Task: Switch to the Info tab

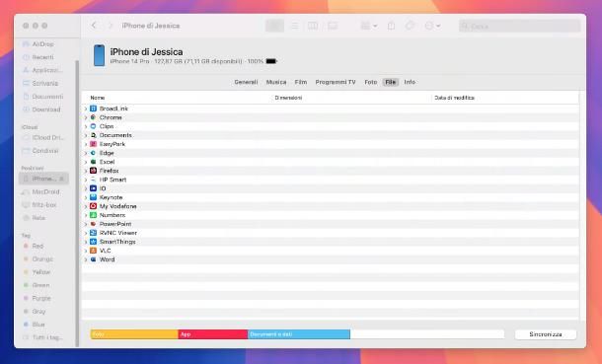Action: 410,82
